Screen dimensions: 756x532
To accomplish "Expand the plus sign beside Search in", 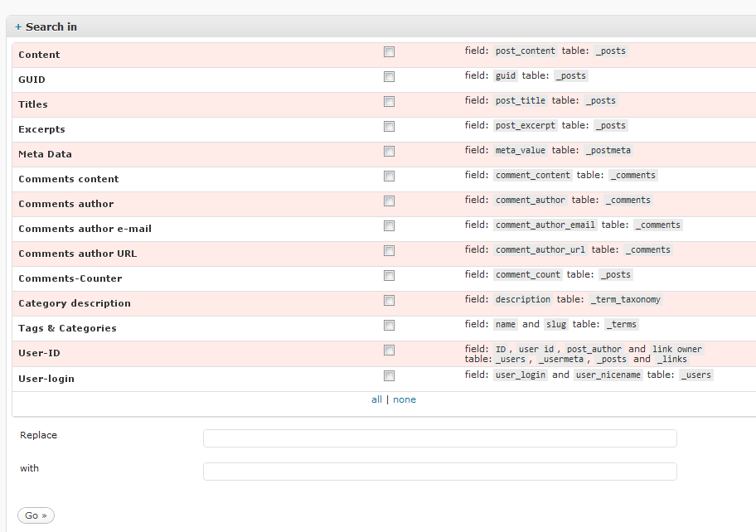I will point(18,27).
